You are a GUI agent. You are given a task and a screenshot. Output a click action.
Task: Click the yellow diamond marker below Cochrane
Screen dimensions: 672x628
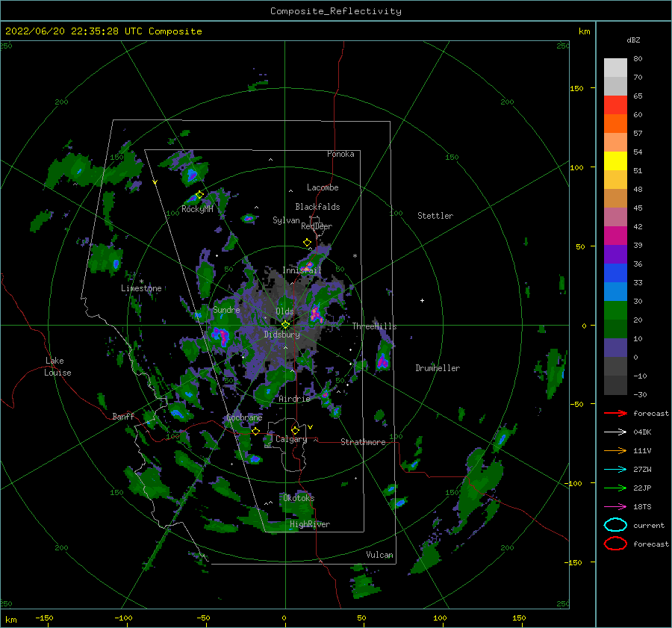[x=255, y=431]
